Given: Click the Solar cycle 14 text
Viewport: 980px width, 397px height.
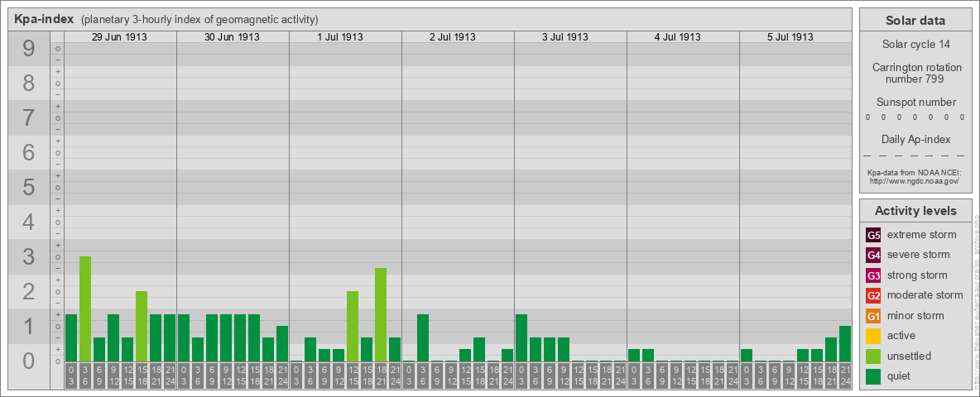Looking at the screenshot, I should 915,45.
